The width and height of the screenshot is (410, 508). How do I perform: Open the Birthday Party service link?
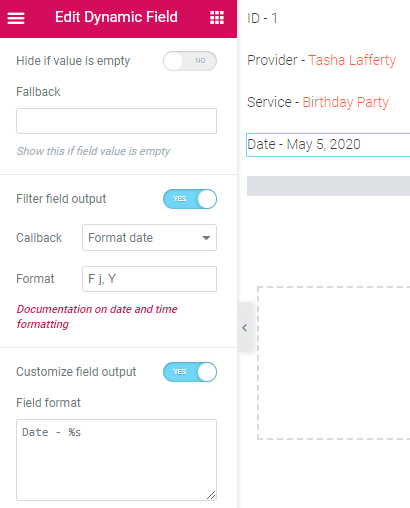(x=345, y=102)
